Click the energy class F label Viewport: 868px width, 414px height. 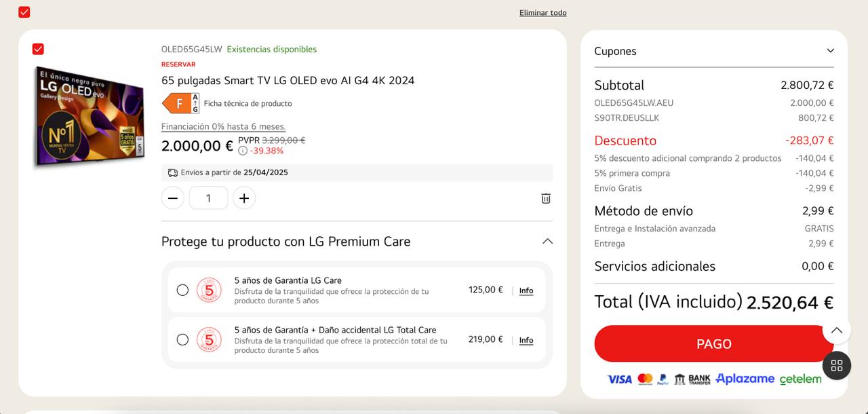180,103
